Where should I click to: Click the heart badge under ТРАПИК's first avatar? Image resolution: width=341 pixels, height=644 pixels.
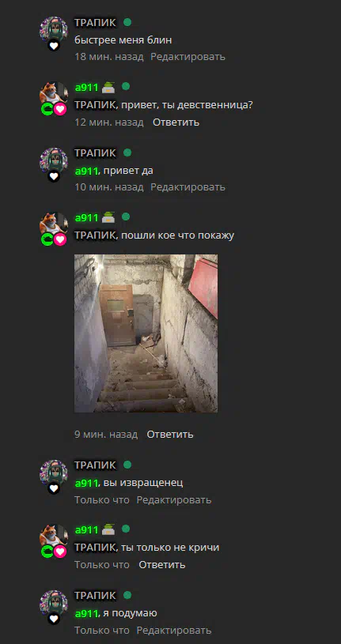pyautogui.click(x=54, y=45)
